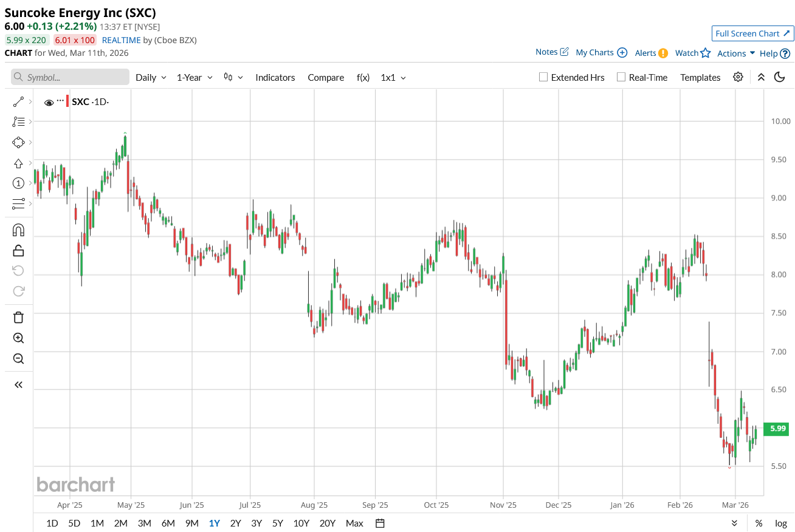
Task: Zoom in with the magnifier plus icon
Action: pyautogui.click(x=18, y=338)
